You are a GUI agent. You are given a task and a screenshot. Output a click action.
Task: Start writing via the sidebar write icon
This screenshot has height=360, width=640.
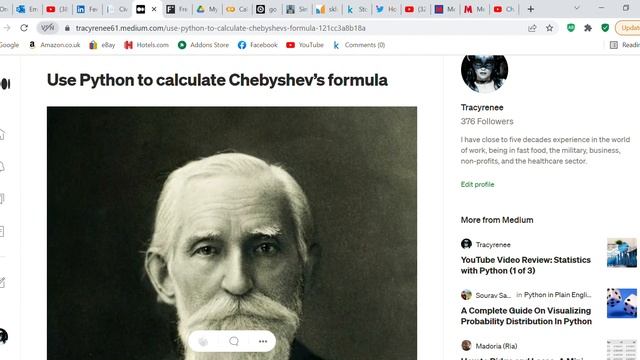pos(2,282)
